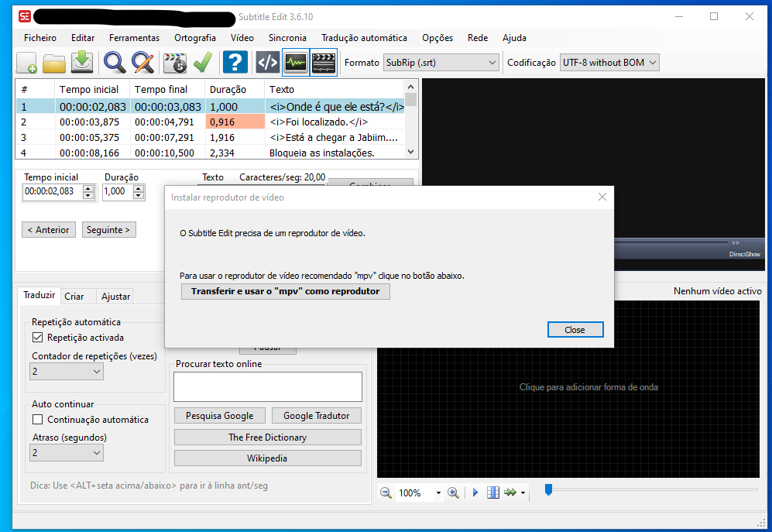Open the Tradução automática menu

coord(365,38)
